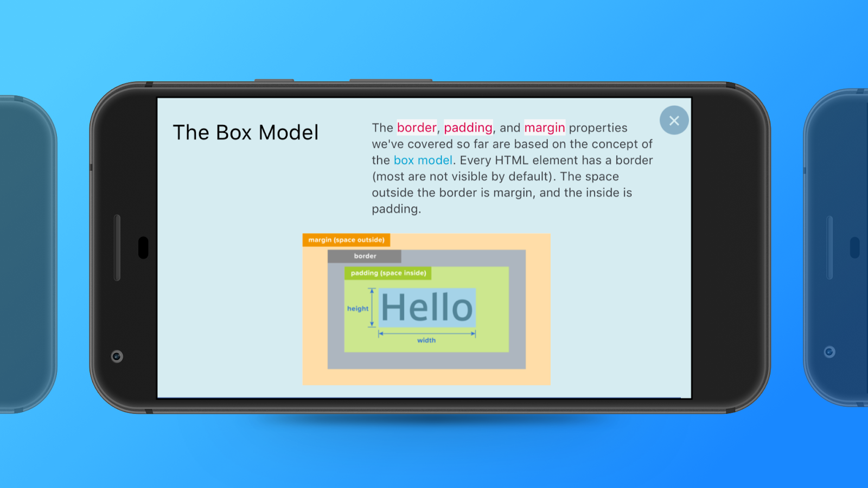
Task: Click the 'width' dimension label
Action: (x=426, y=341)
